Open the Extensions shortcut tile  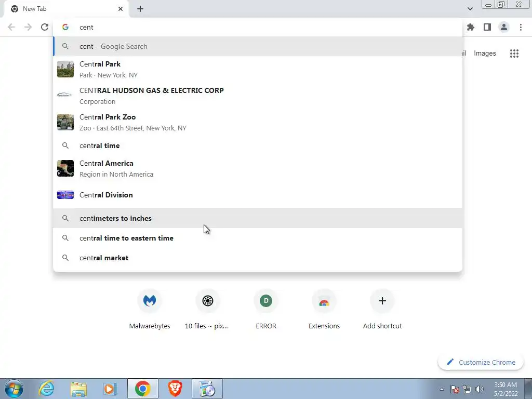(x=324, y=309)
